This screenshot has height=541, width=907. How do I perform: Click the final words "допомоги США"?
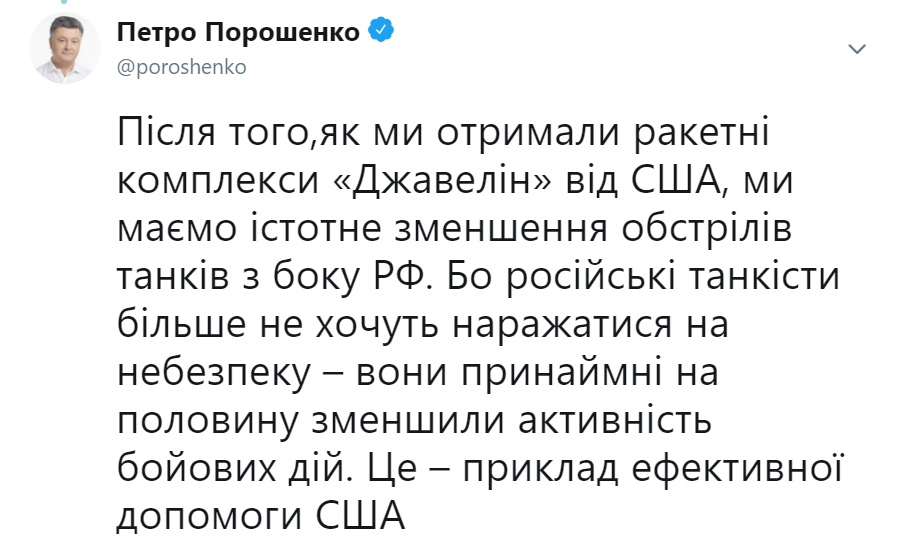(261, 515)
